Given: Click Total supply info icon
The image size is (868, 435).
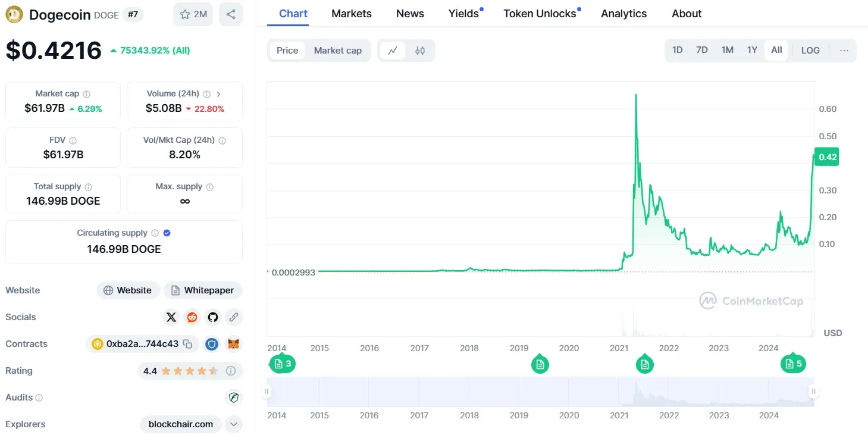Looking at the screenshot, I should pyautogui.click(x=88, y=187).
